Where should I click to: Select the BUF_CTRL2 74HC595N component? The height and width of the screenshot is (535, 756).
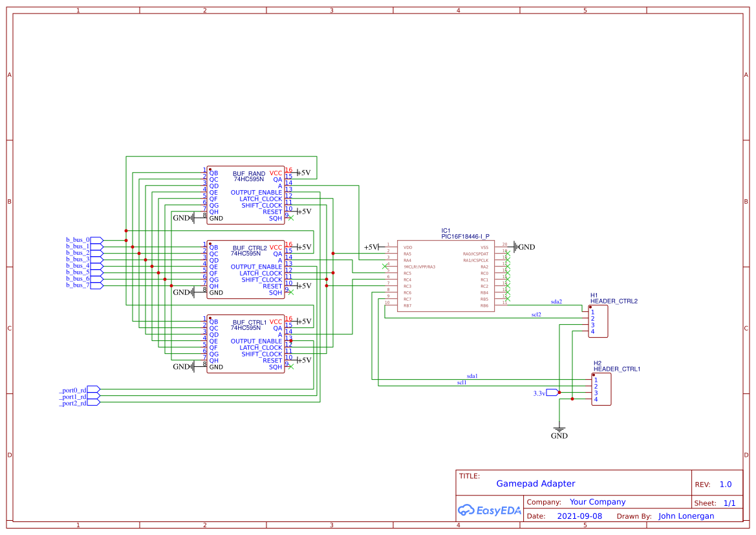pos(246,268)
